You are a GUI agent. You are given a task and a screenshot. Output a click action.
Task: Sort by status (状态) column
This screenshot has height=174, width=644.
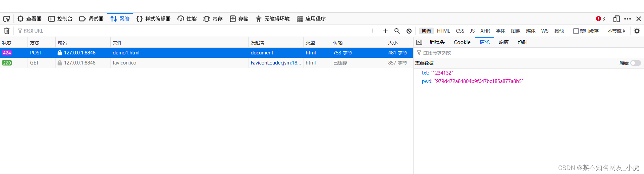(14, 43)
